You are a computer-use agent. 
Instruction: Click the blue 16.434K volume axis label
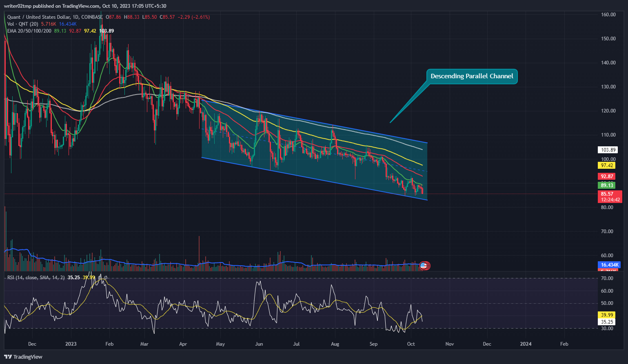coord(610,265)
